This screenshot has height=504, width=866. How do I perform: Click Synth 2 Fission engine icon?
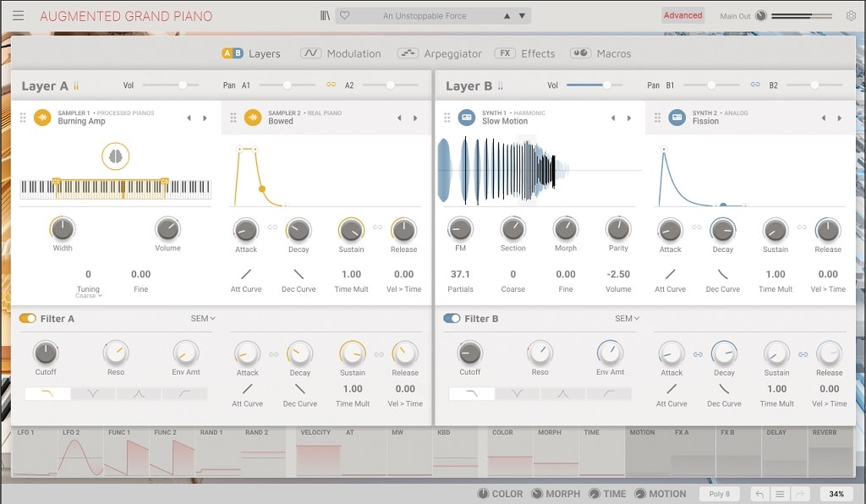[x=677, y=117]
